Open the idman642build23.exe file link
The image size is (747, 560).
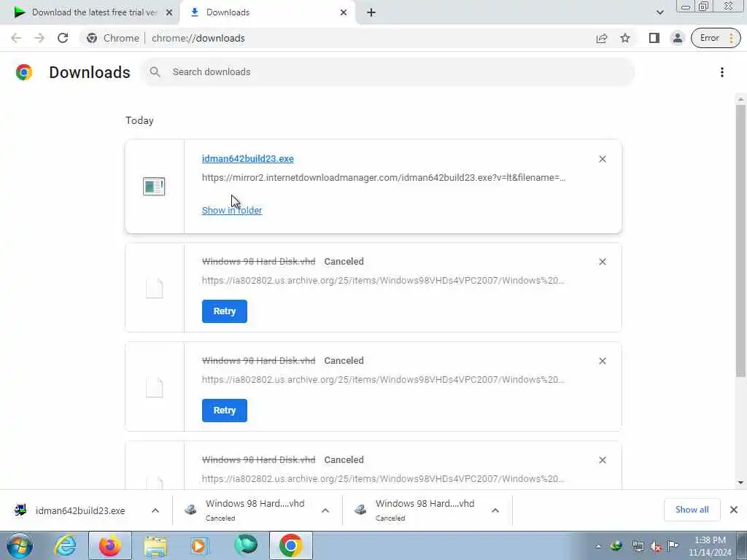pos(248,158)
